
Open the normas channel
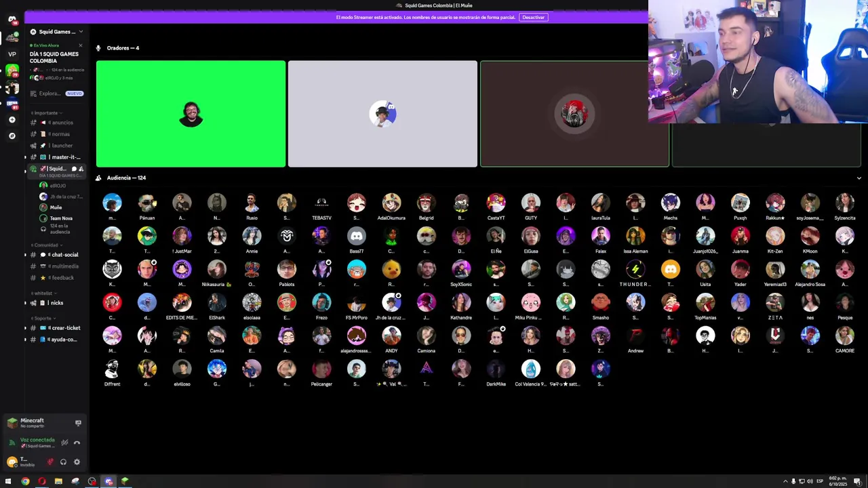pos(56,134)
